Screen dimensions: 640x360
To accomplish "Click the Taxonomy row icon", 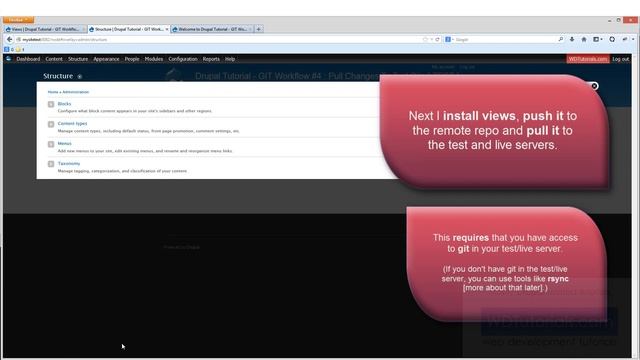I will [51, 164].
